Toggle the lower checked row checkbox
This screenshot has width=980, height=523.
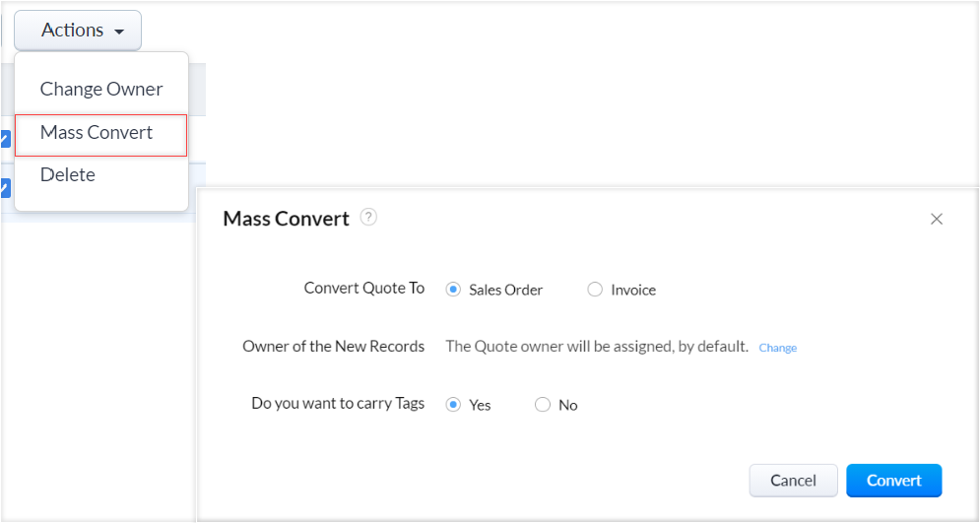5,187
